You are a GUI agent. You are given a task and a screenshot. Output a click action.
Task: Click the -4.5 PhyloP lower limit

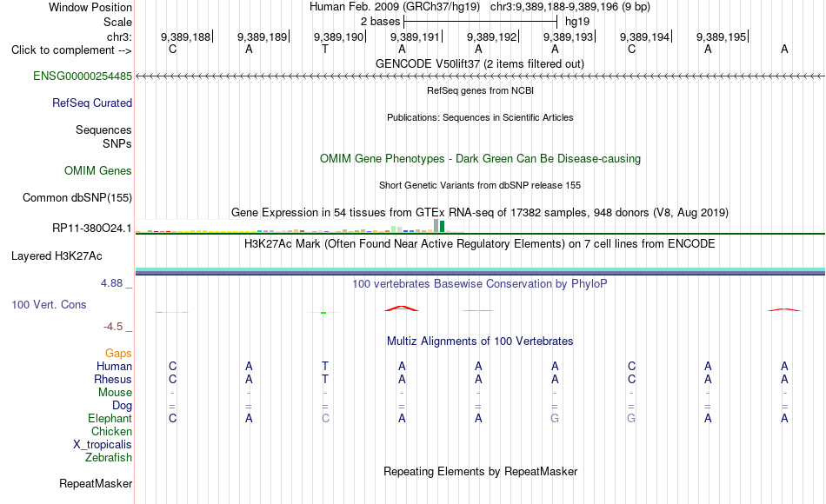click(113, 327)
